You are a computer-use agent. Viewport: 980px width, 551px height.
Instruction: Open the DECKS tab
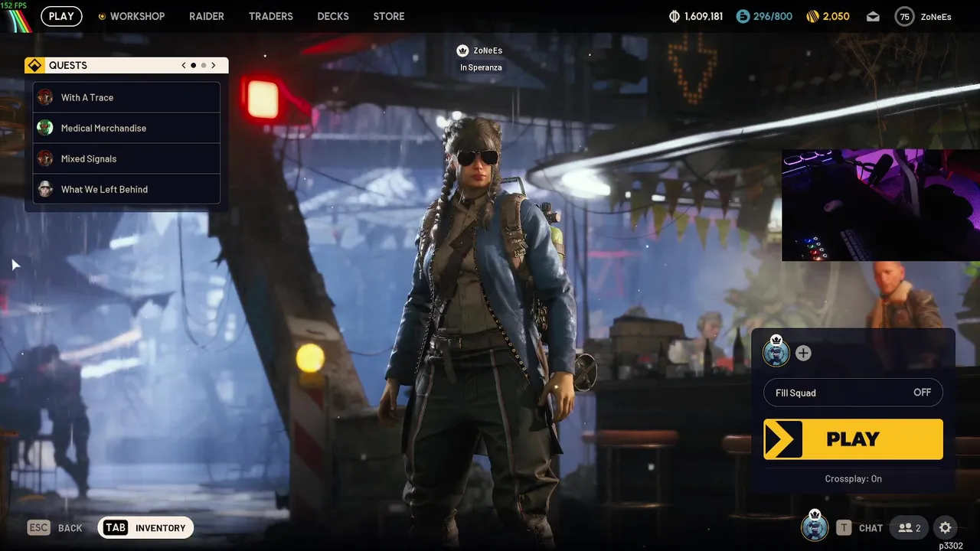[333, 16]
